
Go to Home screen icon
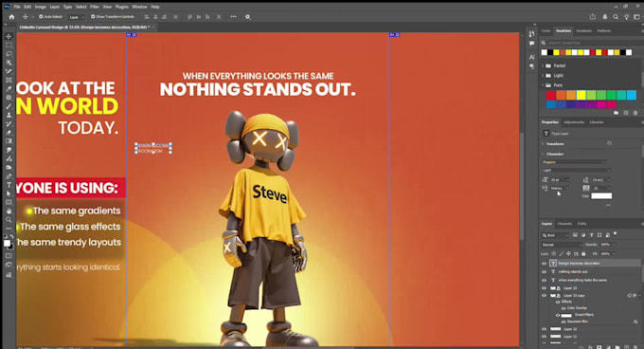(x=11, y=17)
